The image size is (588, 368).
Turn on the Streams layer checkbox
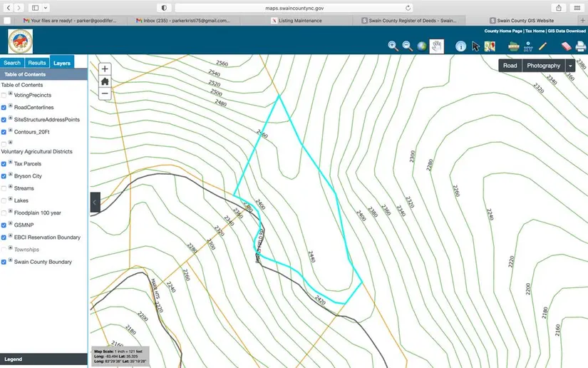[4, 188]
